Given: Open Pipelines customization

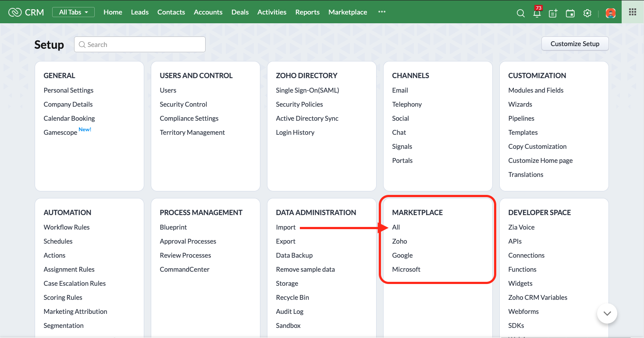Looking at the screenshot, I should (x=521, y=119).
